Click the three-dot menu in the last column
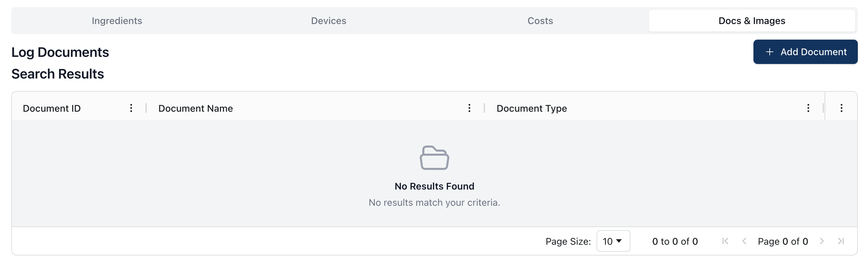 [x=841, y=108]
